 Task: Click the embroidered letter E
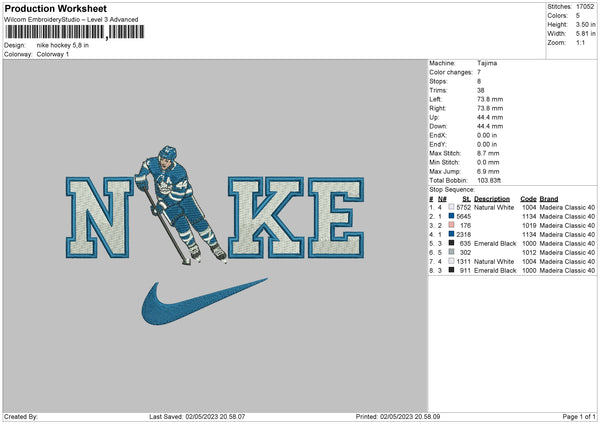336,217
